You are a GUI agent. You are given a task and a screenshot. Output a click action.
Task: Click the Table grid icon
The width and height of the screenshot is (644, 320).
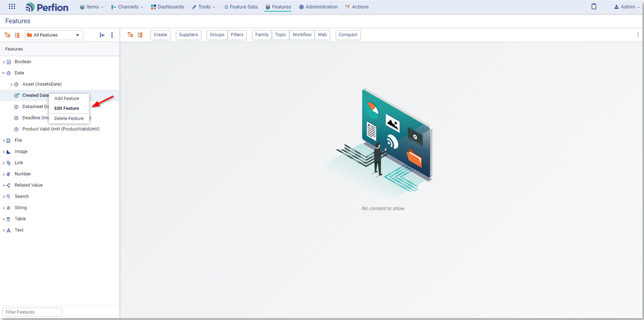click(9, 219)
